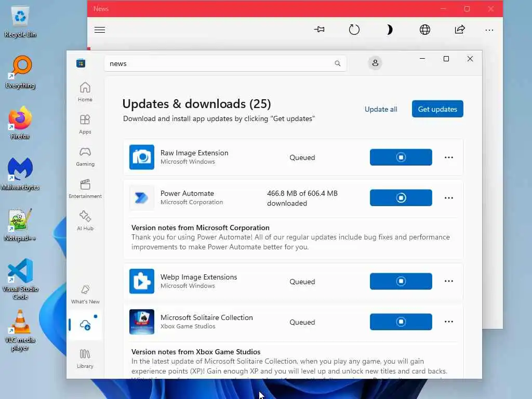The image size is (532, 399).
Task: Open the Apps section in sidebar
Action: 85,124
